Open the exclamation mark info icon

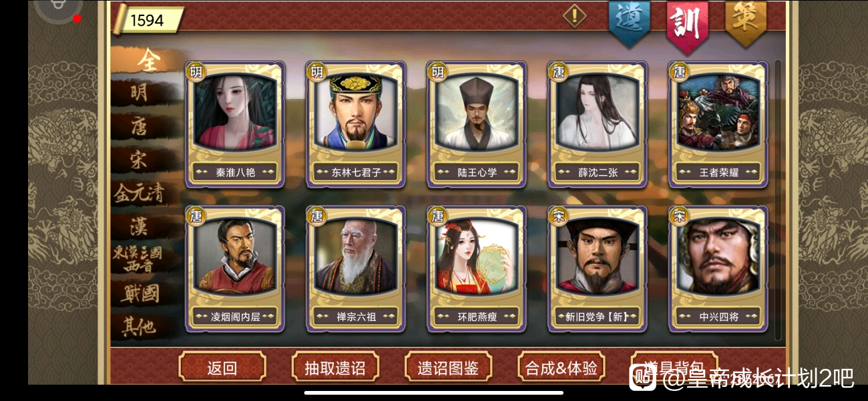tap(574, 15)
